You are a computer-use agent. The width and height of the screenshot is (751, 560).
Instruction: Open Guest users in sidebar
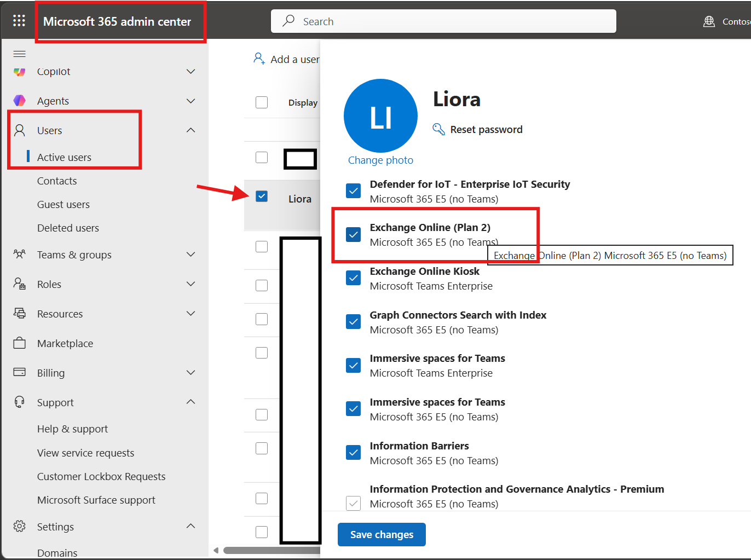63,204
